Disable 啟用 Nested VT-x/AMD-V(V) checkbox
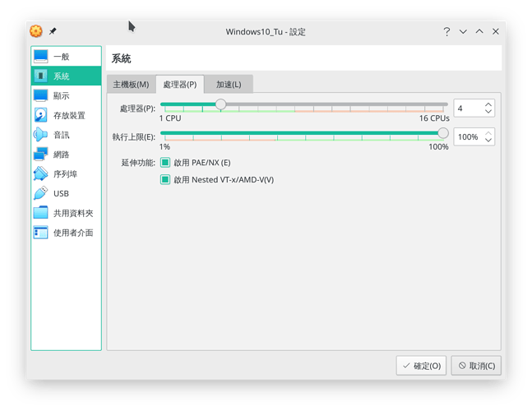Viewport: 532px width, 411px height. pyautogui.click(x=165, y=179)
